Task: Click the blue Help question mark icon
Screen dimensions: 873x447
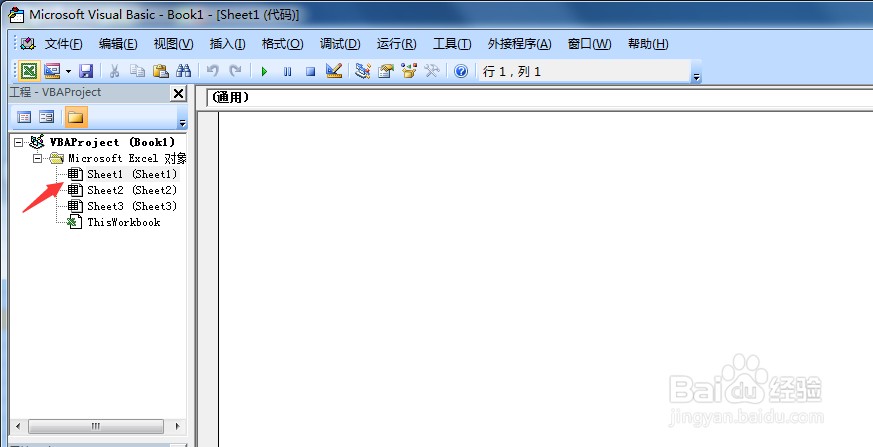Action: pyautogui.click(x=461, y=71)
